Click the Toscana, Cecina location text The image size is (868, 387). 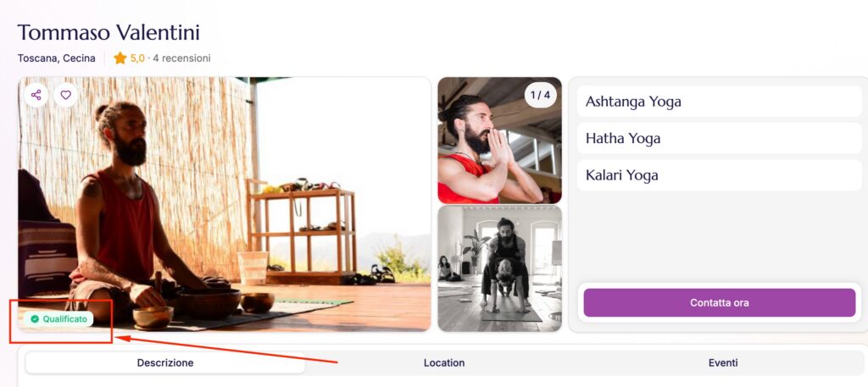tap(57, 58)
